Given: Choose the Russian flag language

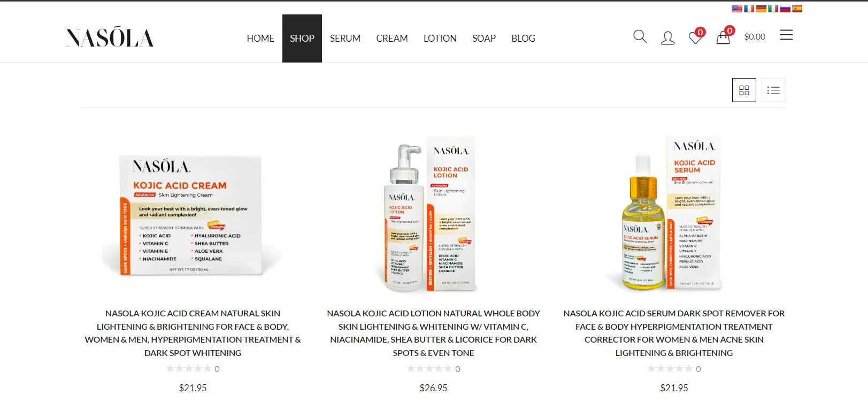Looking at the screenshot, I should [x=785, y=9].
